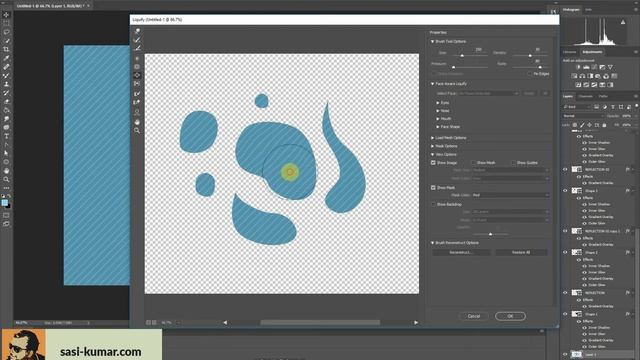The height and width of the screenshot is (360, 640).
Task: Hide the Shape 3 layer
Action: (x=565, y=191)
